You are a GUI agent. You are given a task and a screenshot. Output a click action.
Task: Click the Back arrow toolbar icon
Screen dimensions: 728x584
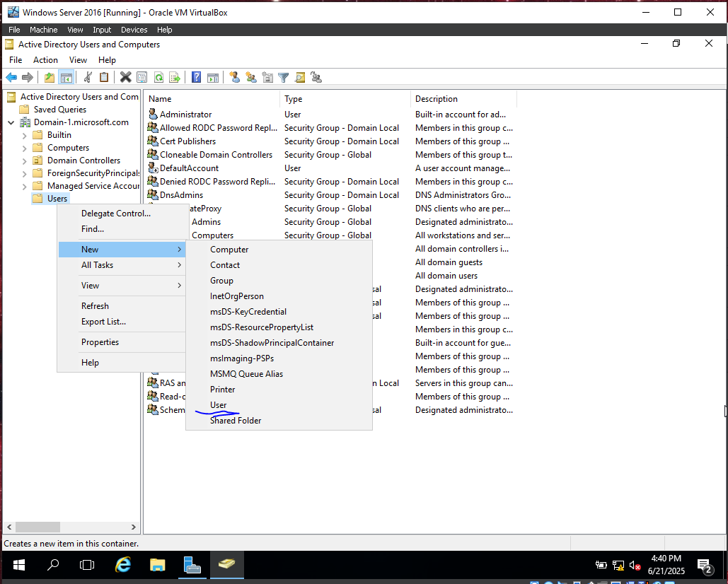[11, 78]
